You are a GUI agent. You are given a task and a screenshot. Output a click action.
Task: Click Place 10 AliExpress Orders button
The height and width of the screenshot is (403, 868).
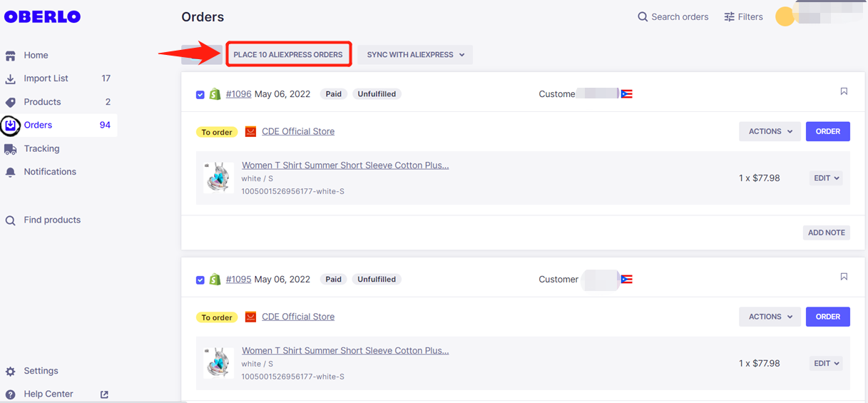288,55
